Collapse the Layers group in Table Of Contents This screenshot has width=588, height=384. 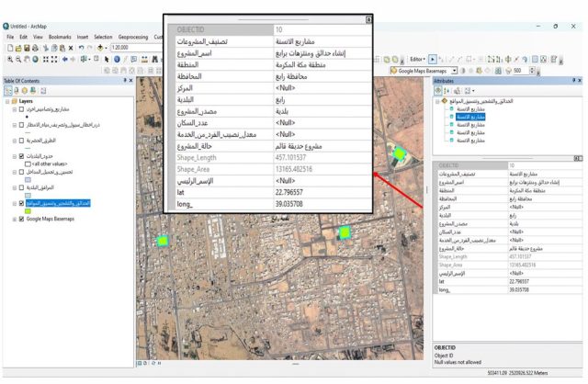click(5, 102)
